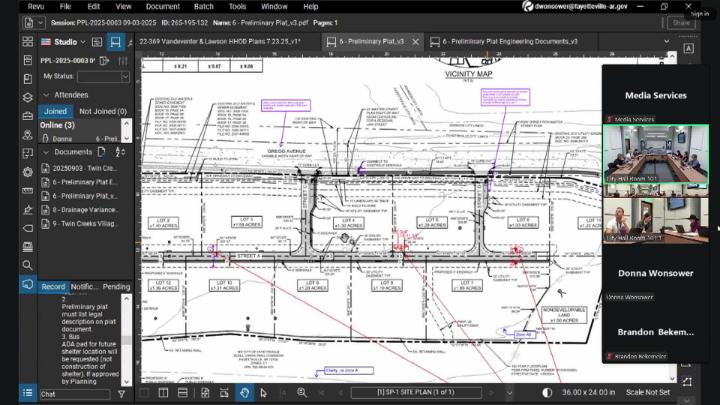Open the Pending tab in the record panel
The height and width of the screenshot is (405, 720).
pos(117,287)
